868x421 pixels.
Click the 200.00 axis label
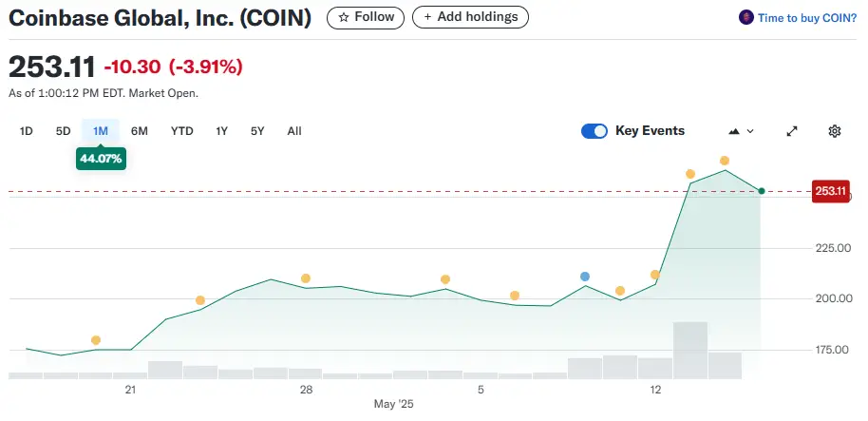coord(833,298)
